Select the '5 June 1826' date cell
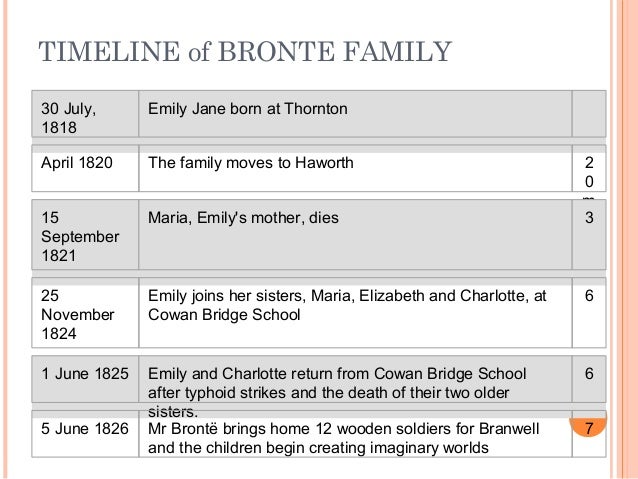The width and height of the screenshot is (638, 479). pyautogui.click(x=85, y=429)
